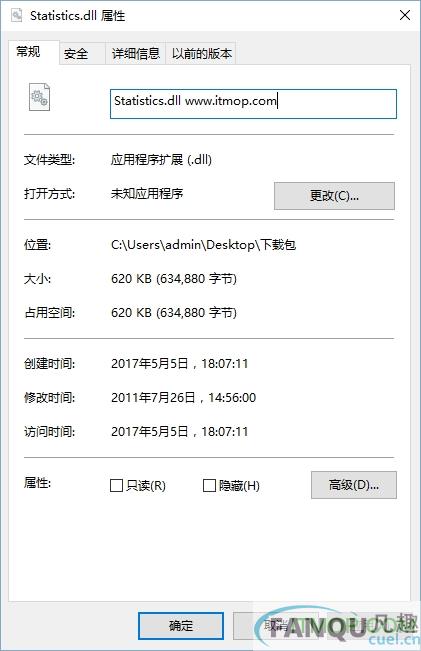This screenshot has width=421, height=651.
Task: Click the 创建时间 date value
Action: click(x=179, y=364)
